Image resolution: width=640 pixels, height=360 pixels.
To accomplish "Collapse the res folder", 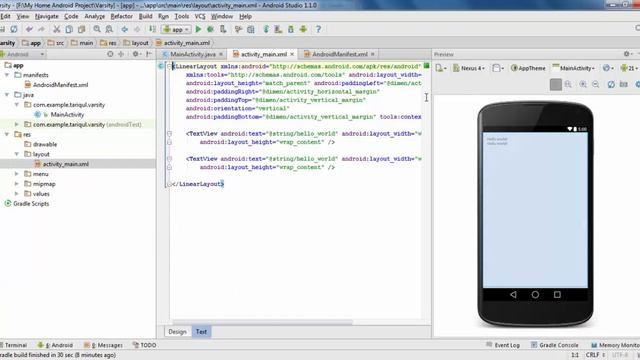I will pos(7,134).
